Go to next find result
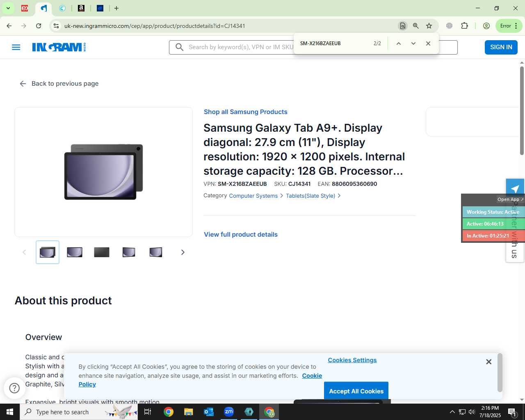 pos(413,43)
